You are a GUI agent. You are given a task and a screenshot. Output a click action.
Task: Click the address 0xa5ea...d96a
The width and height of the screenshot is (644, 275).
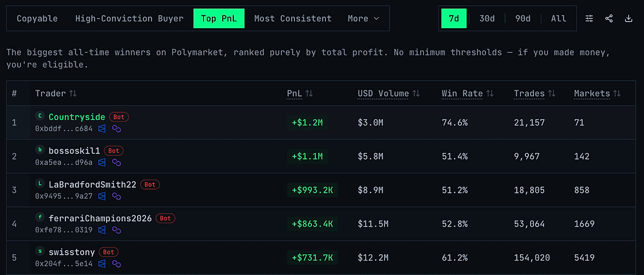pyautogui.click(x=64, y=163)
